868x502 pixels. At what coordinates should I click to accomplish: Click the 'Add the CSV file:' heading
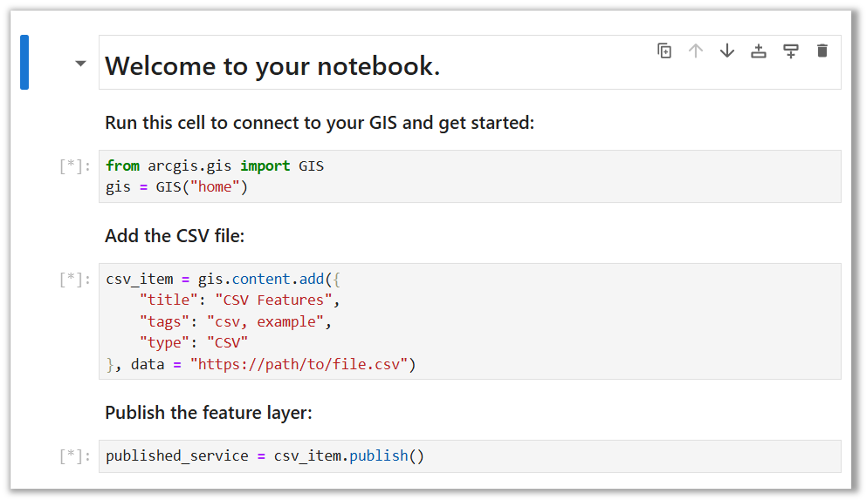pyautogui.click(x=175, y=235)
